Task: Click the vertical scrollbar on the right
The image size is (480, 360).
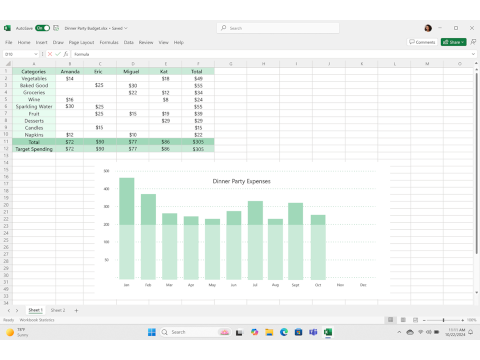Action: (476, 163)
